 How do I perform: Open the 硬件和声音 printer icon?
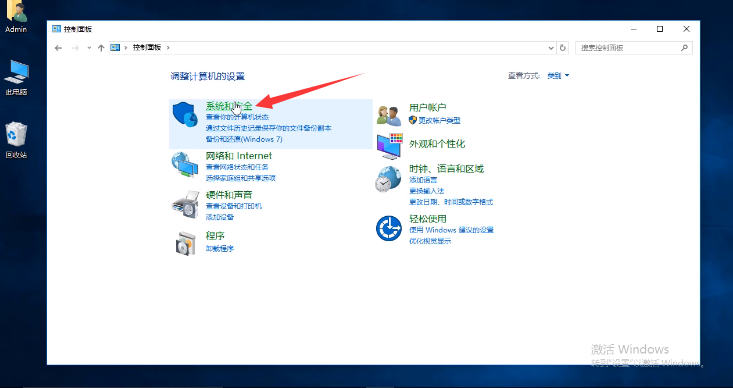[x=186, y=205]
